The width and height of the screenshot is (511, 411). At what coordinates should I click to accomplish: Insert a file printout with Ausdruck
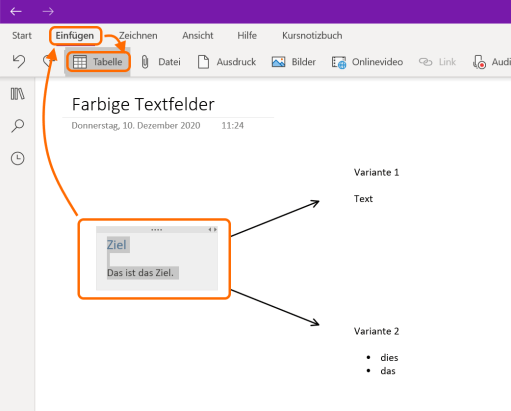(x=227, y=62)
